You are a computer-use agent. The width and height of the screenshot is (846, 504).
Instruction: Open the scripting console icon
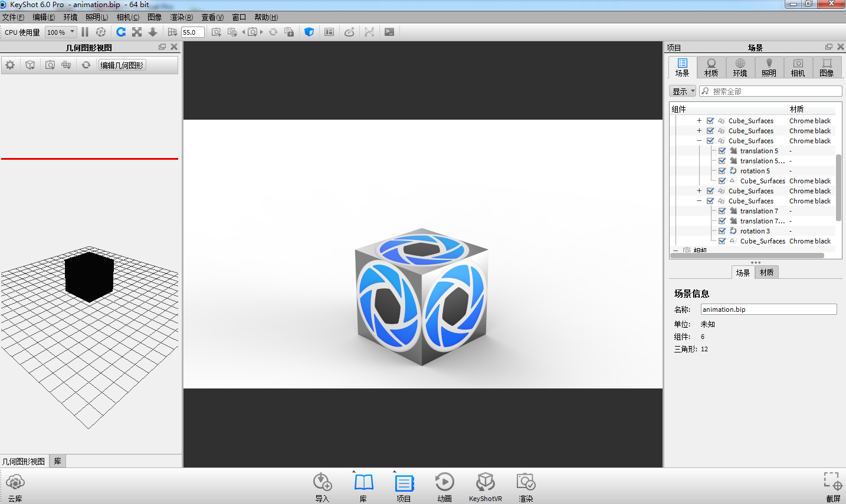pyautogui.click(x=389, y=32)
